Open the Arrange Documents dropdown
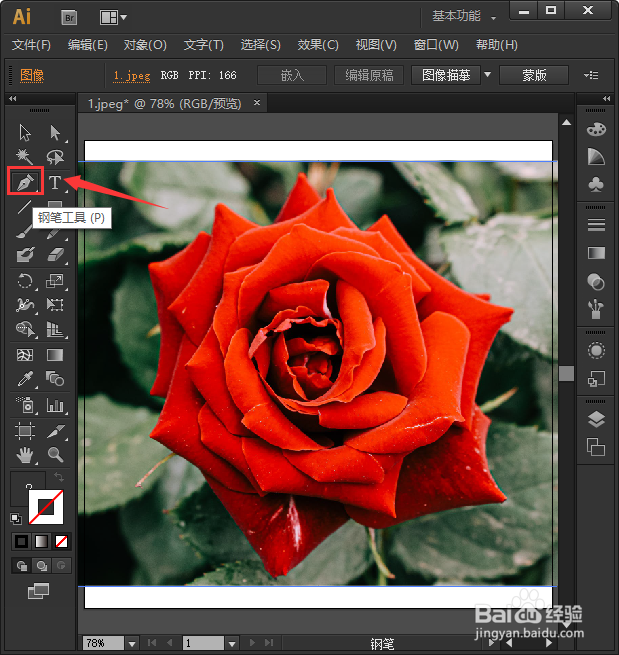 pos(113,18)
